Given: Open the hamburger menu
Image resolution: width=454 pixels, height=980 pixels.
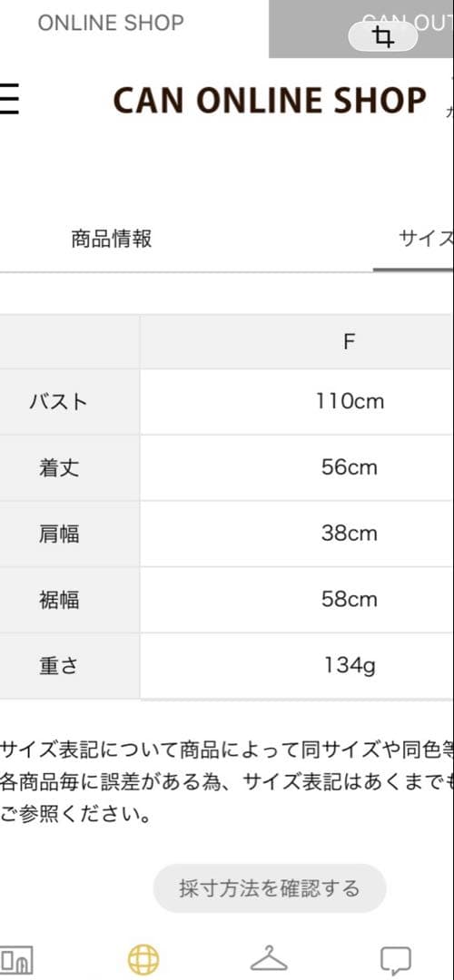Looking at the screenshot, I should [x=9, y=100].
